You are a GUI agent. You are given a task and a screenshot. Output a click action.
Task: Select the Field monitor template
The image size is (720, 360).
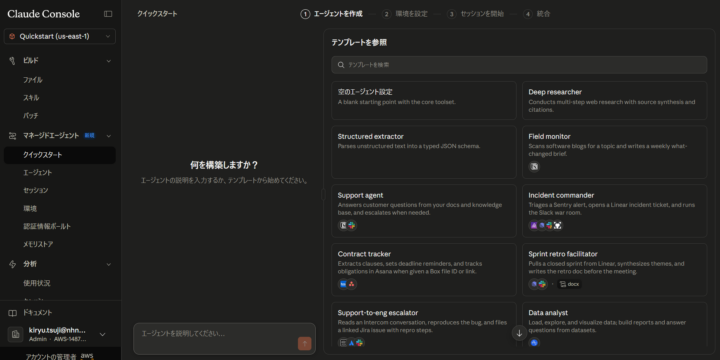click(614, 152)
